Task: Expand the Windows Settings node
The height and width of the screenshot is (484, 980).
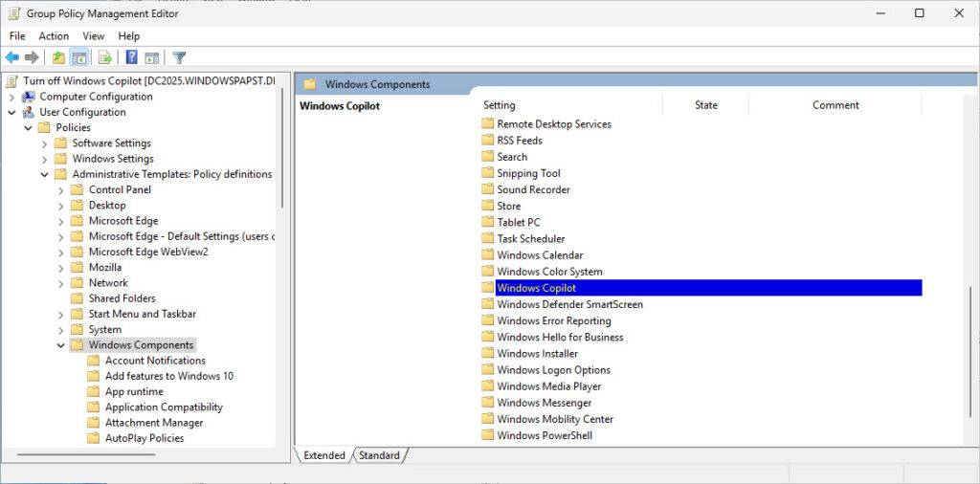Action: point(44,159)
